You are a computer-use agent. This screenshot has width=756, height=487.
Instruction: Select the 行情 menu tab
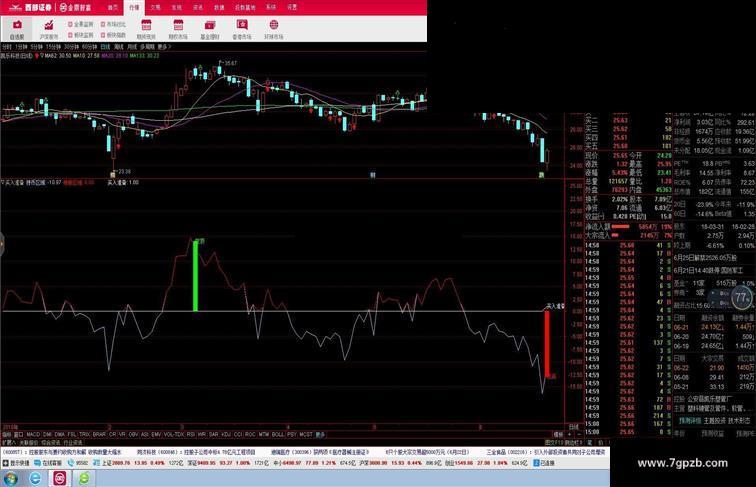click(134, 7)
